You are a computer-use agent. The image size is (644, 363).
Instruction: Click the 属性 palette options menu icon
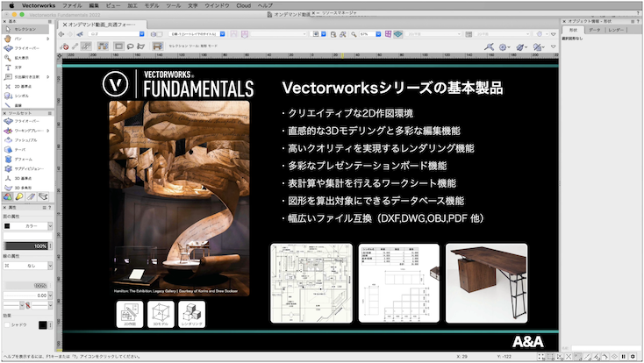point(45,208)
